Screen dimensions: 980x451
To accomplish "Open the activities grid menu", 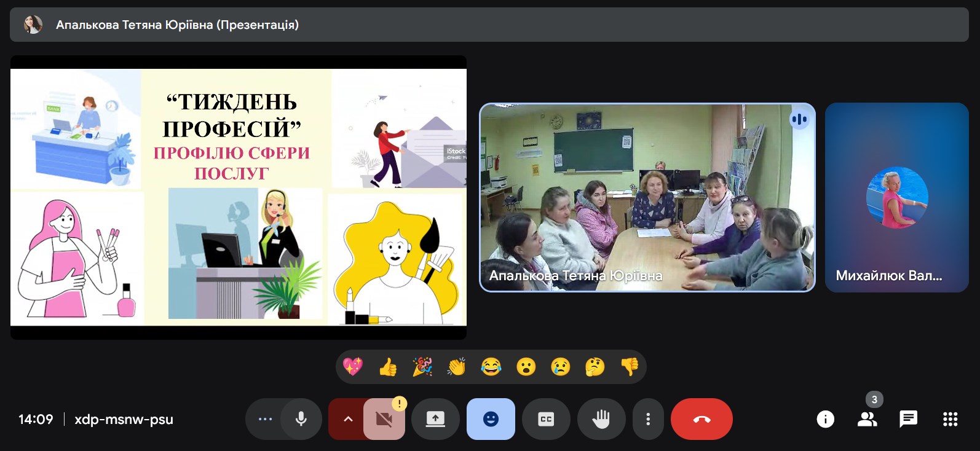I will click(950, 419).
